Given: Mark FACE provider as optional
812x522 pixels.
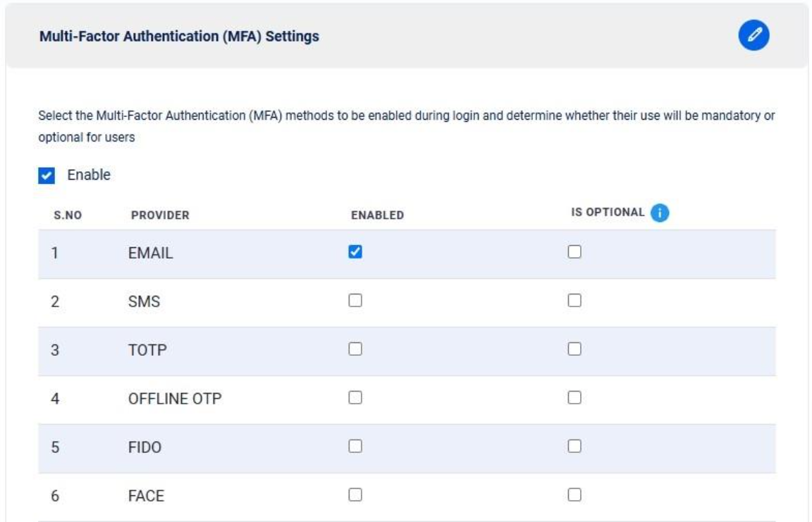Looking at the screenshot, I should (574, 495).
